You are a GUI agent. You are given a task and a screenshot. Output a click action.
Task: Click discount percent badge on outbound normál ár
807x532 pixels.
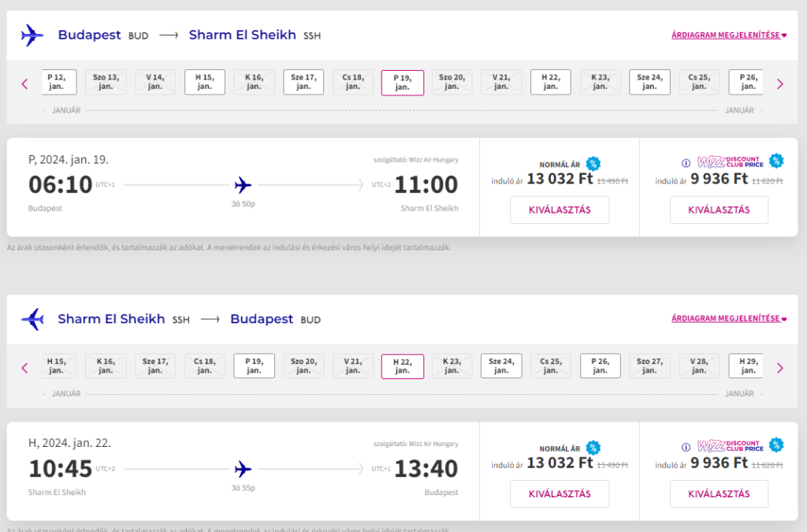(x=593, y=164)
